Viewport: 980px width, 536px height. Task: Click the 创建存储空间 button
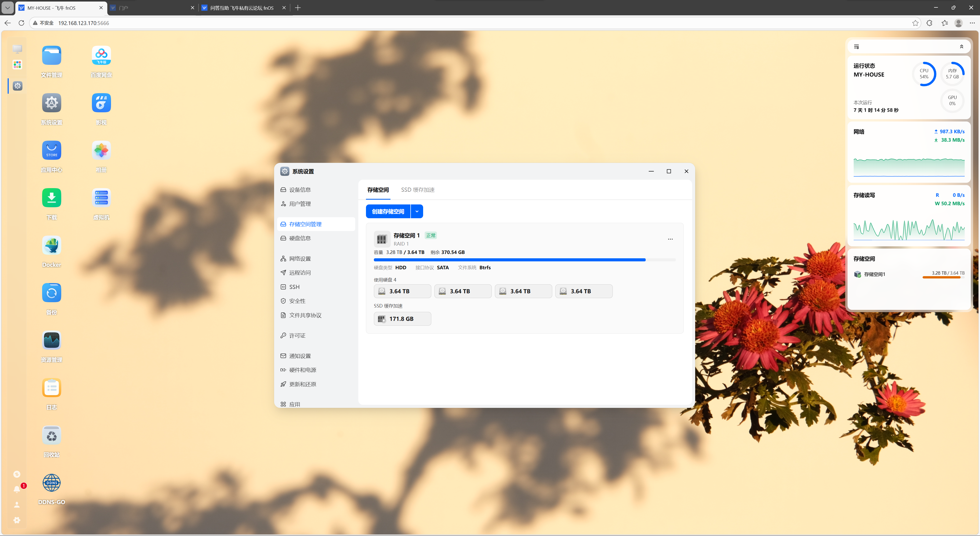[x=388, y=212]
